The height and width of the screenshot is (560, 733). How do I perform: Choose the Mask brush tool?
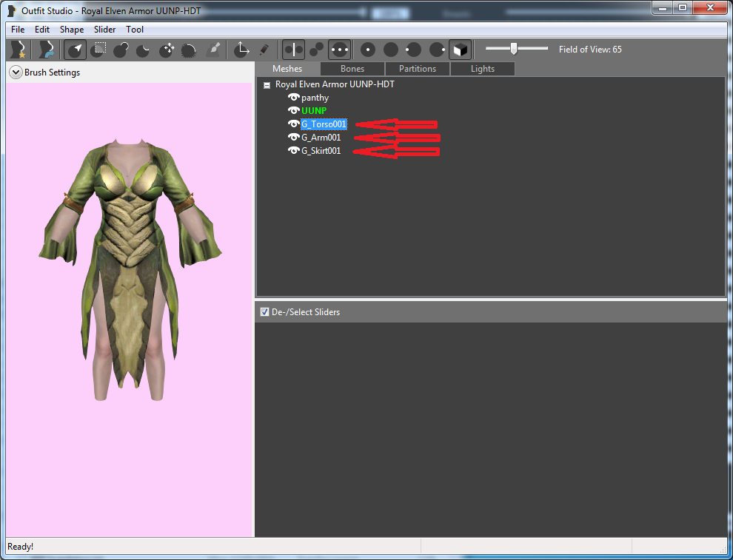pyautogui.click(x=98, y=50)
